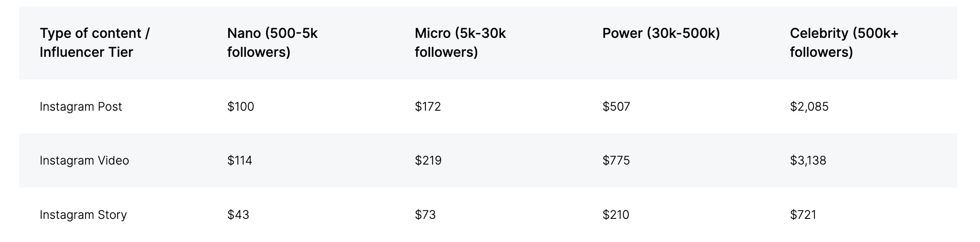Click the Power (30k-500k) column header
The image size is (980, 242).
point(661,33)
